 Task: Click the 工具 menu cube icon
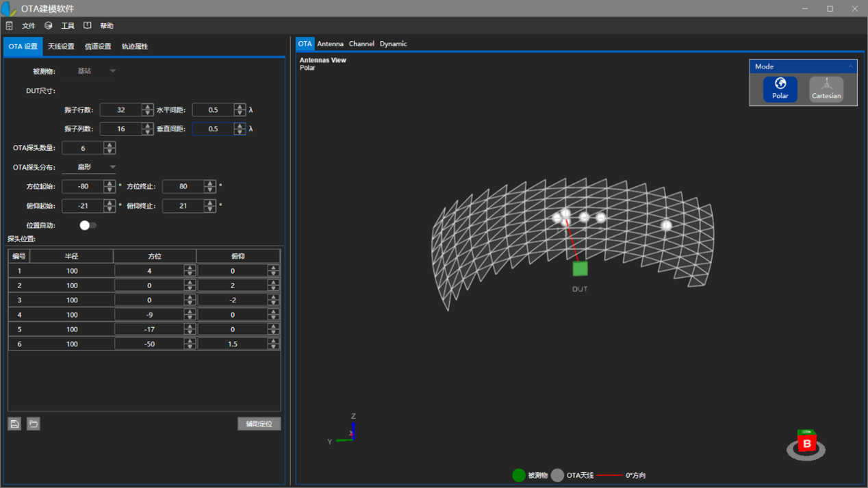tap(48, 26)
